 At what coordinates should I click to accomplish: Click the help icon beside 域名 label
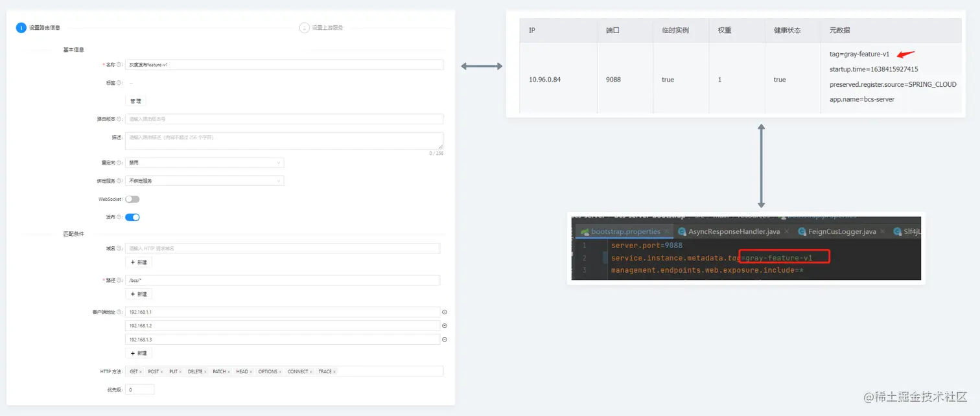(x=119, y=248)
